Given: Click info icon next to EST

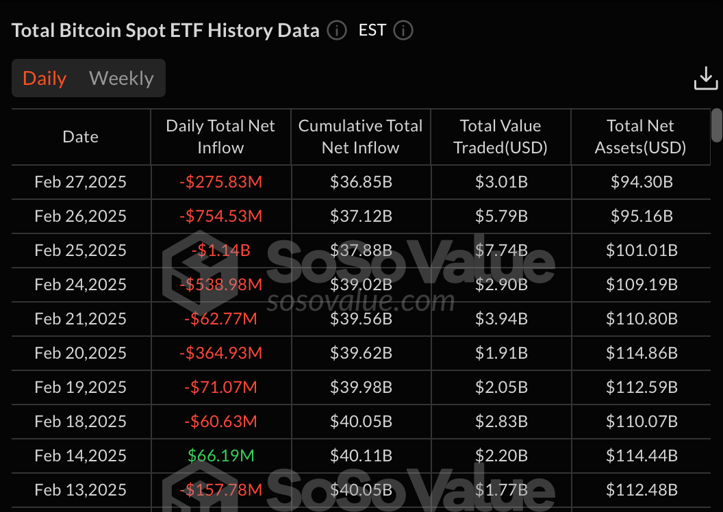Looking at the screenshot, I should tap(403, 30).
